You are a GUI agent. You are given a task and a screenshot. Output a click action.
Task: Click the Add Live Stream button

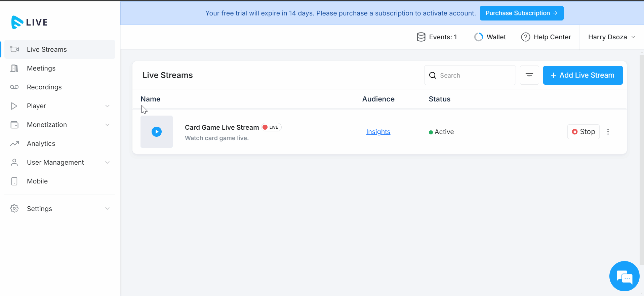[582, 75]
